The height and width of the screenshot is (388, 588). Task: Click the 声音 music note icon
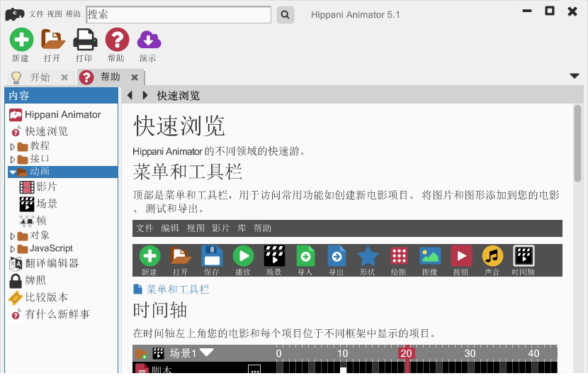coord(492,256)
